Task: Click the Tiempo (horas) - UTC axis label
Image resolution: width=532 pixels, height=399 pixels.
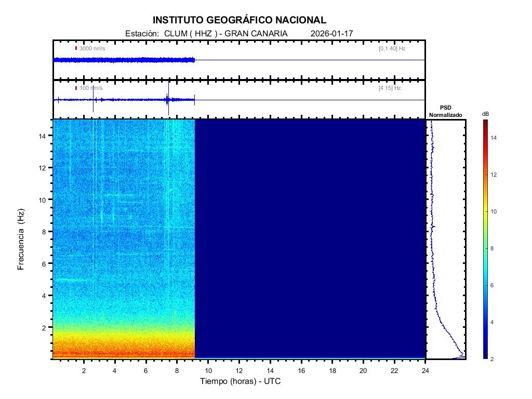Action: click(x=241, y=381)
